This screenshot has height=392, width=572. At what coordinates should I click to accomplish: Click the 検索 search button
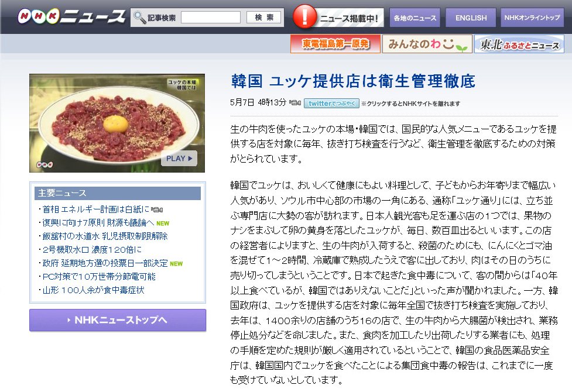pos(263,17)
